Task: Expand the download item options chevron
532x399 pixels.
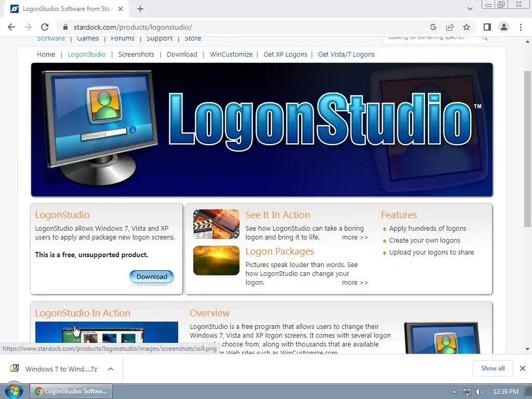Action: (x=111, y=369)
